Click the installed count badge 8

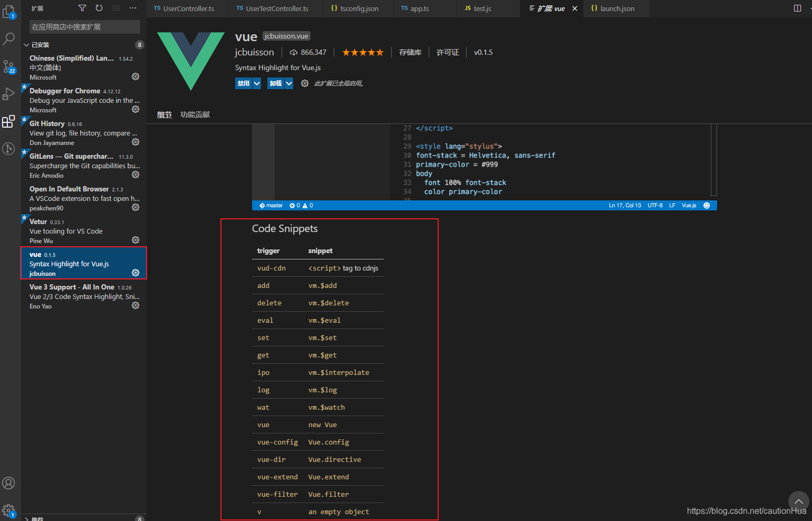140,45
